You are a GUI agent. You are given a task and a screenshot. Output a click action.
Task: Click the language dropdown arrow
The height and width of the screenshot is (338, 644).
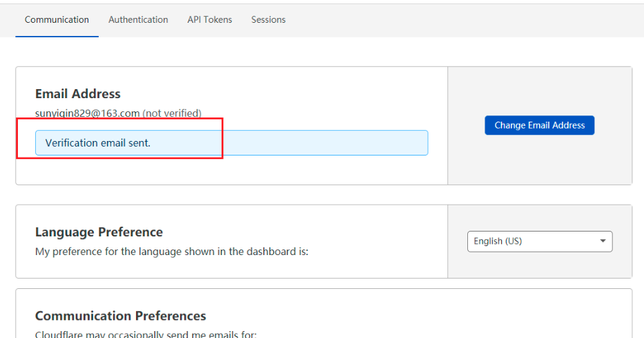pyautogui.click(x=603, y=241)
